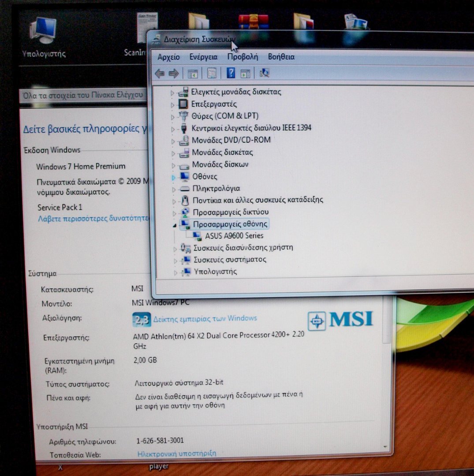
Task: Click the MSI Windows7 PC model value
Action: coord(160,303)
